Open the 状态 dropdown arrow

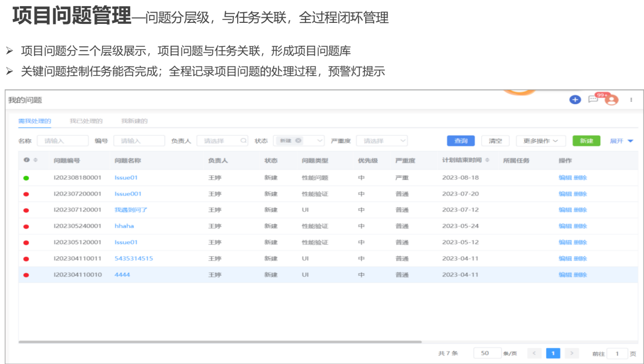tap(320, 141)
